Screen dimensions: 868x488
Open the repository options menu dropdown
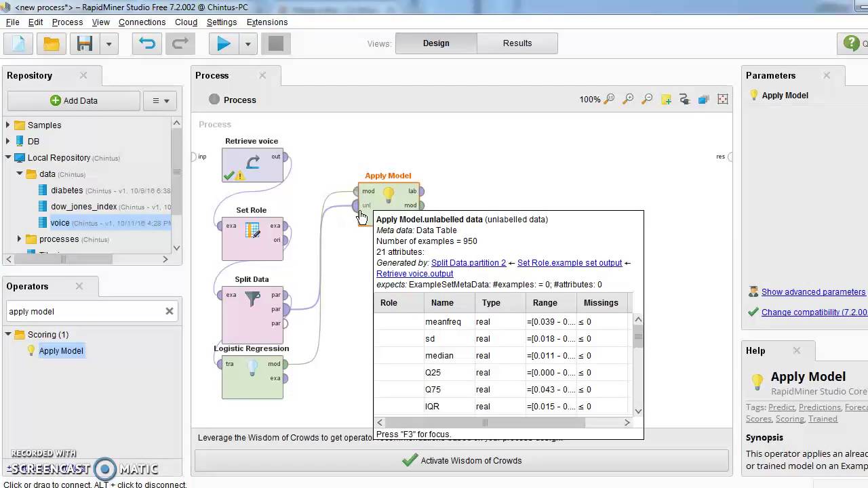click(161, 100)
